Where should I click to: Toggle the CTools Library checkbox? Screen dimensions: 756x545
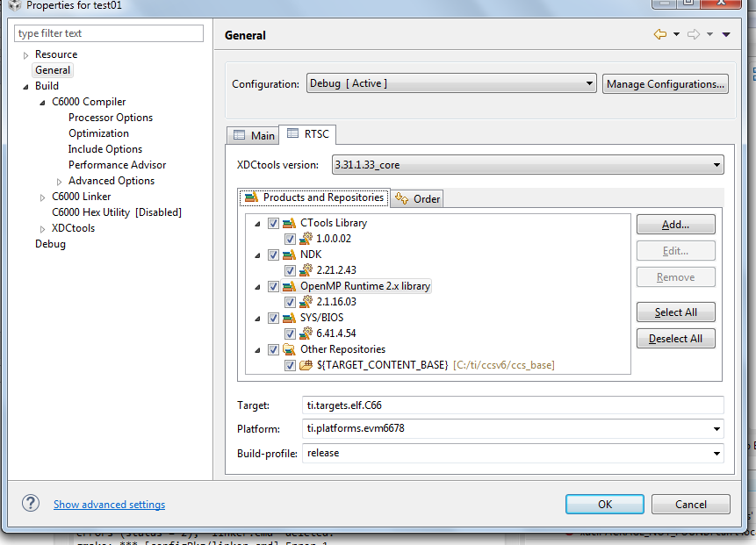point(273,223)
